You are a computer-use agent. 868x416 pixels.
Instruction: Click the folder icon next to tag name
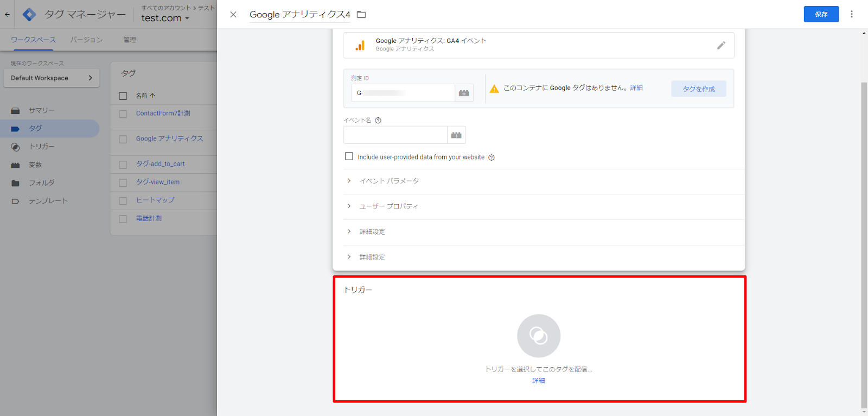click(361, 15)
